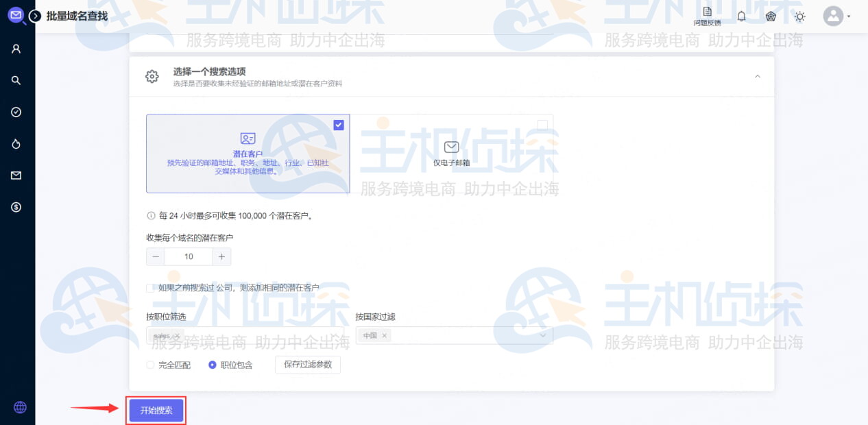868x425 pixels.
Task: Open the mail icon in the sidebar
Action: [17, 174]
